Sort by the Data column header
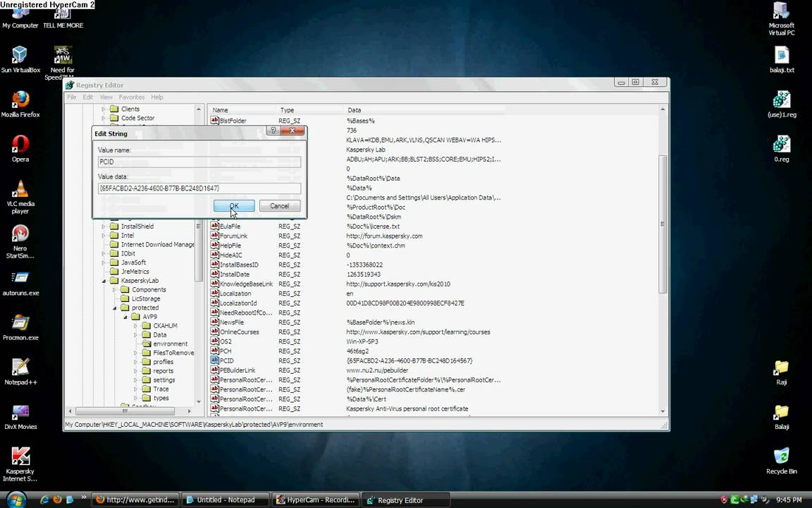This screenshot has width=812, height=508. point(355,110)
